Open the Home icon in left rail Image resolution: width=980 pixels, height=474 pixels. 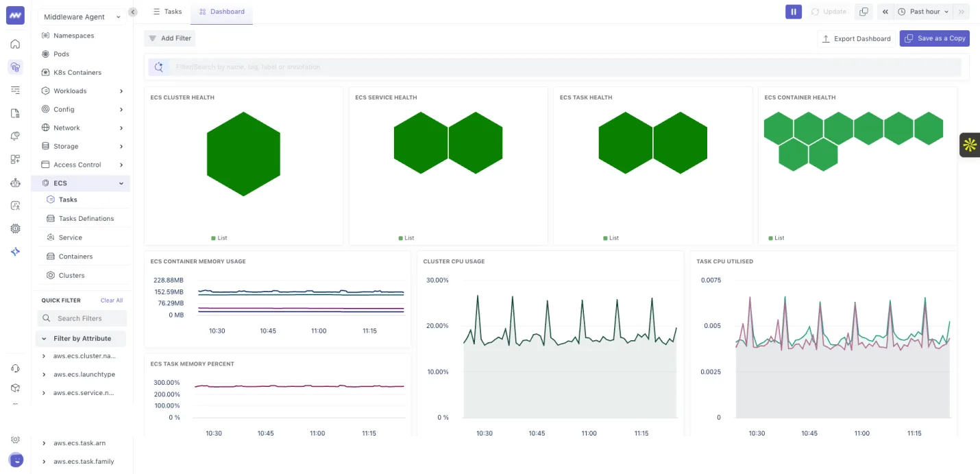coord(15,44)
